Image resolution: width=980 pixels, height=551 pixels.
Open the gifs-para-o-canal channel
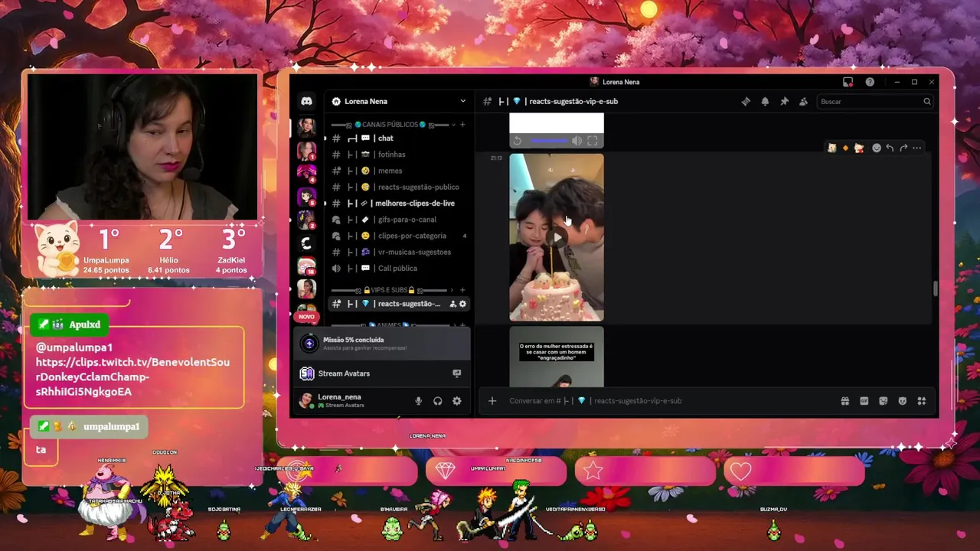(399, 220)
